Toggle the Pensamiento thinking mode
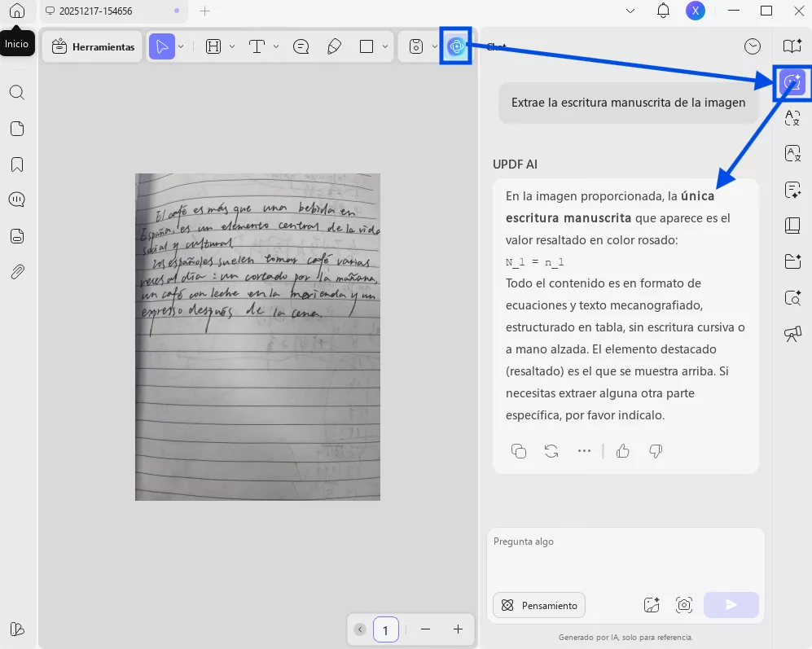The width and height of the screenshot is (812, 649). tap(539, 605)
